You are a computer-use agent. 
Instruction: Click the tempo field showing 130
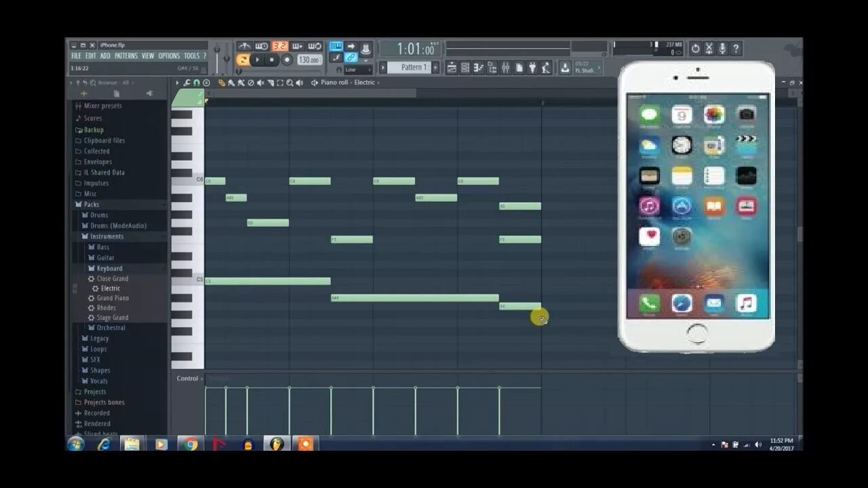tap(309, 60)
